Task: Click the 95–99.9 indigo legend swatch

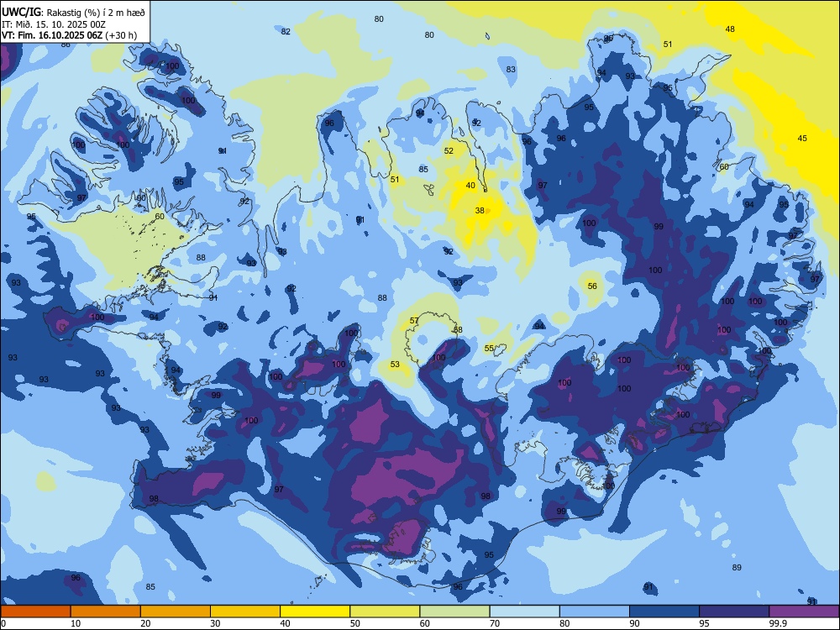Action: click(x=734, y=612)
